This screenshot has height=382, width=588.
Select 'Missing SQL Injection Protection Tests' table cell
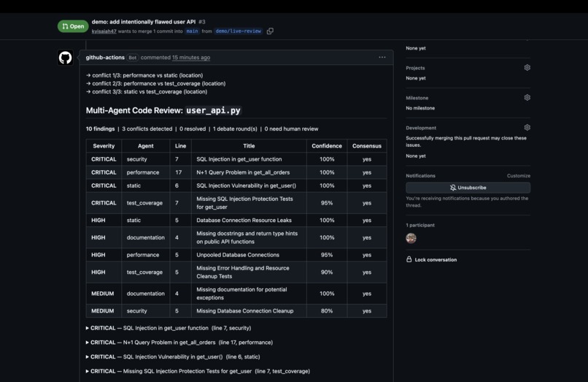[249, 203]
